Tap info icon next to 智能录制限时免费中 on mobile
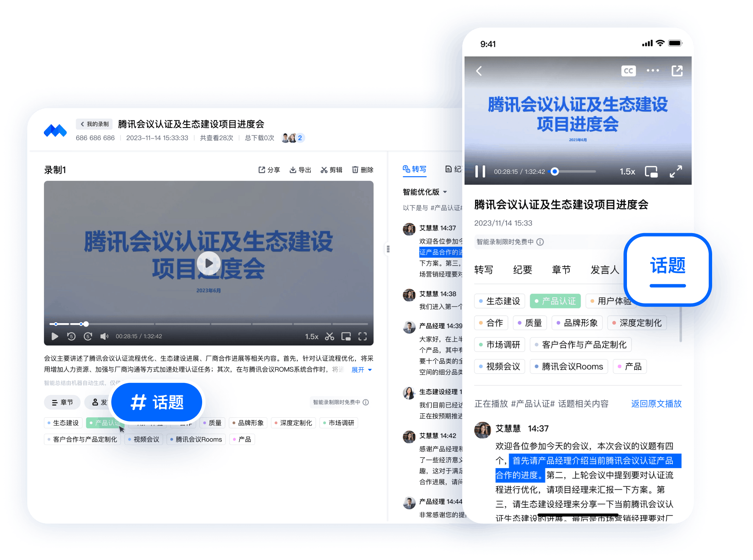 (x=540, y=242)
